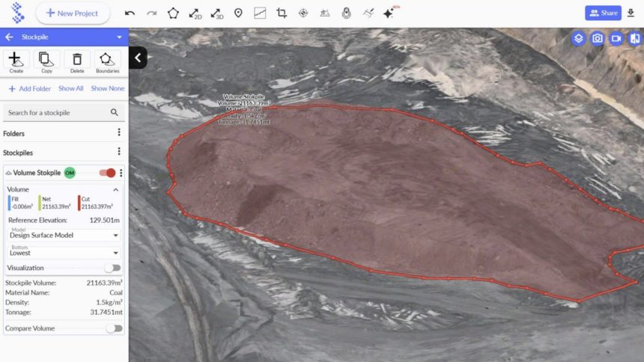Open the Folders three-dot menu
This screenshot has width=644, height=362.
118,133
